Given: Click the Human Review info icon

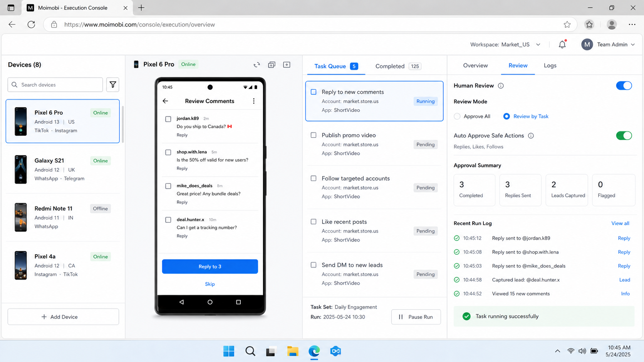Looking at the screenshot, I should [x=501, y=86].
